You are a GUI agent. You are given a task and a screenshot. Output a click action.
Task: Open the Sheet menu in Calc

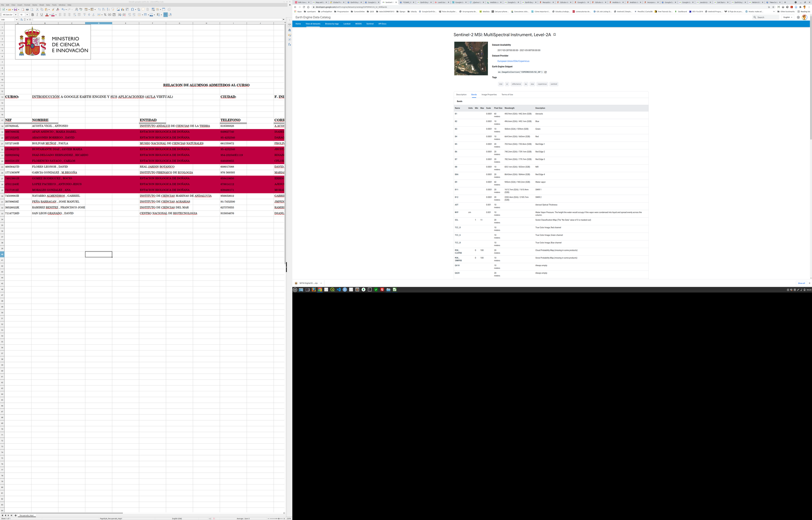point(42,5)
